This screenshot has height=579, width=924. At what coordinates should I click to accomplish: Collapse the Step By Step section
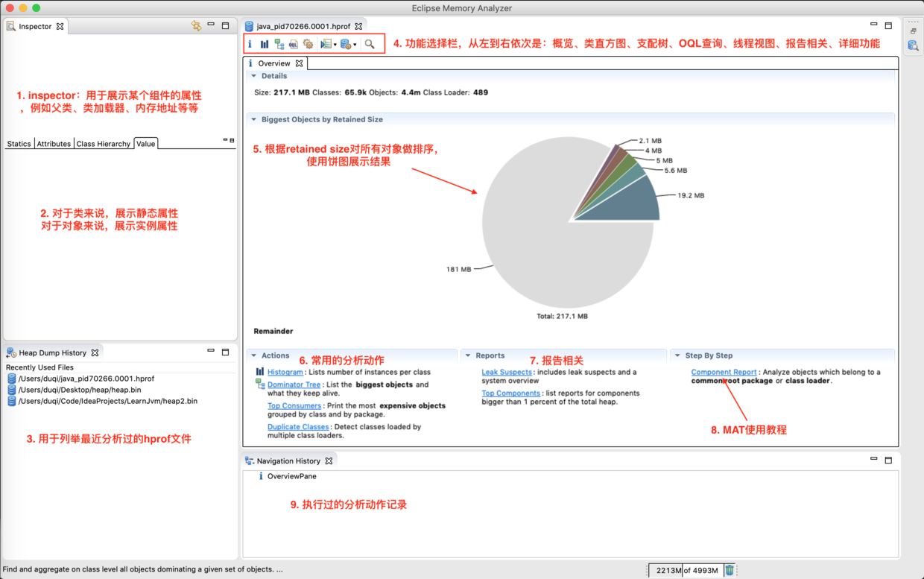(x=677, y=355)
